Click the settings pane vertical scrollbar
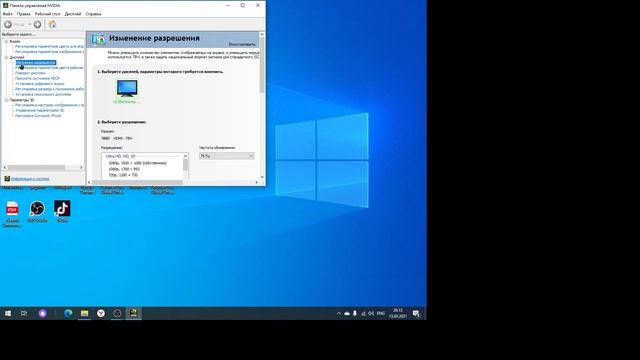This screenshot has height=360, width=640. [262, 65]
